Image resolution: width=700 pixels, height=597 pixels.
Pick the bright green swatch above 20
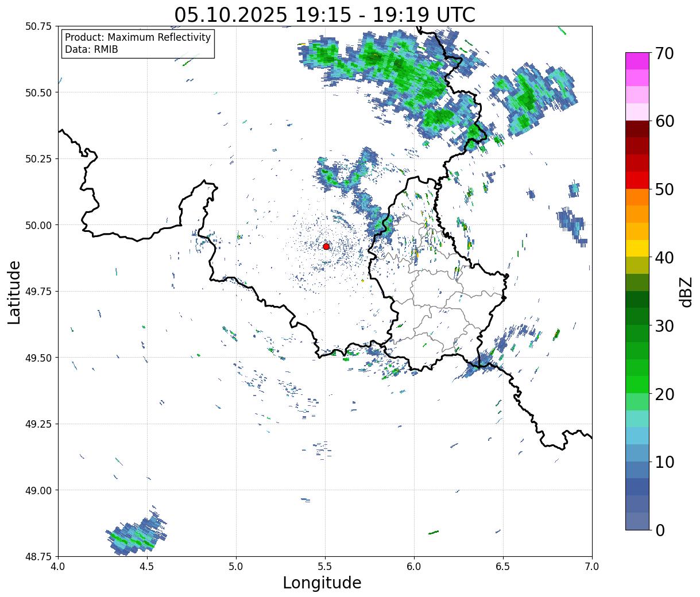pyautogui.click(x=637, y=385)
